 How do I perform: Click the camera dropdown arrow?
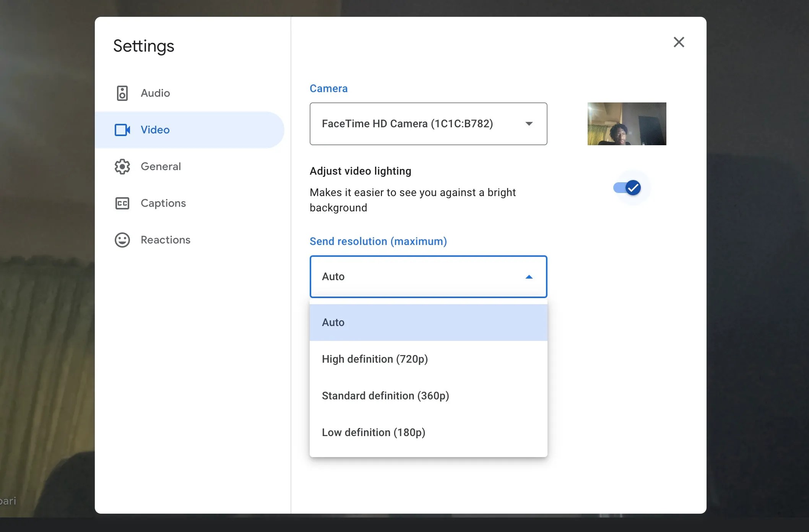529,124
